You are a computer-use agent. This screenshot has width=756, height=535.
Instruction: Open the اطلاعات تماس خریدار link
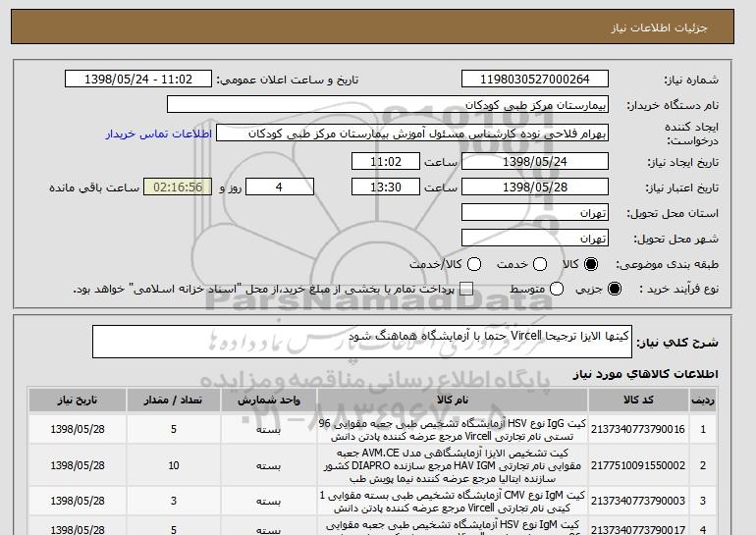pos(159,134)
